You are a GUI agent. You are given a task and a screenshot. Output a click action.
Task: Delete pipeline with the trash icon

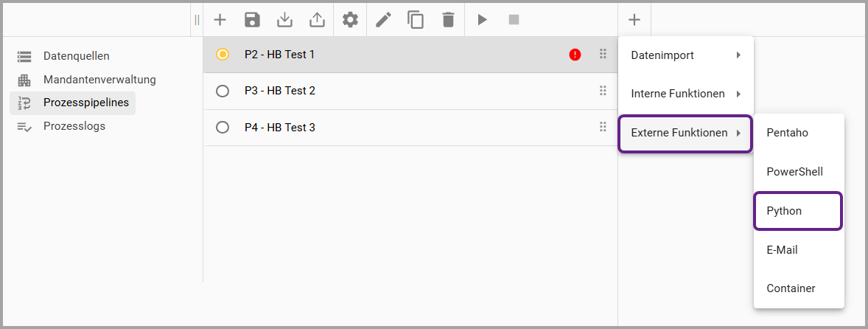(448, 20)
